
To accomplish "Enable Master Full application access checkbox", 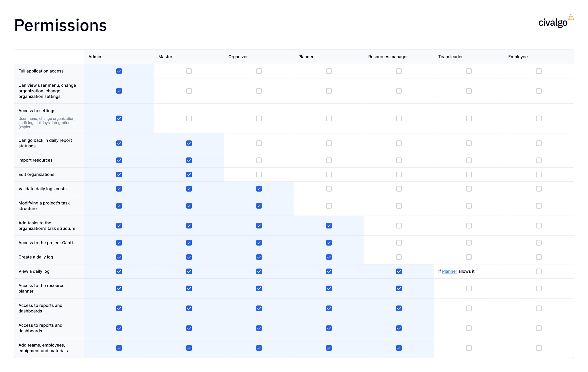I will coord(189,71).
